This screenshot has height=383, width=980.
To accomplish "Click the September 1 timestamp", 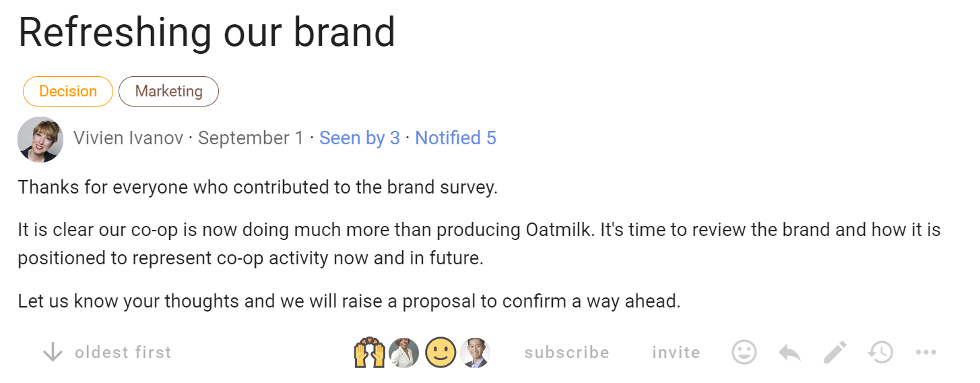I will coord(251,138).
